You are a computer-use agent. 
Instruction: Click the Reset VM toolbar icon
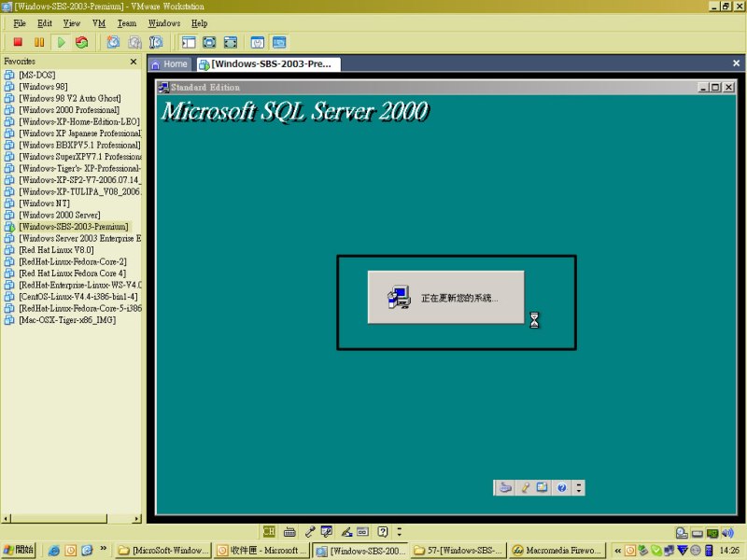pyautogui.click(x=82, y=42)
